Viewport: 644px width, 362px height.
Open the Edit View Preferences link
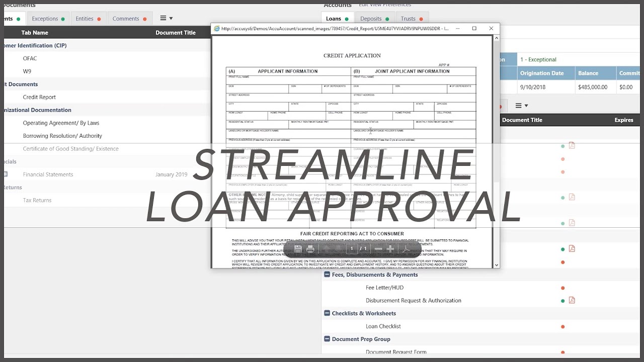385,5
